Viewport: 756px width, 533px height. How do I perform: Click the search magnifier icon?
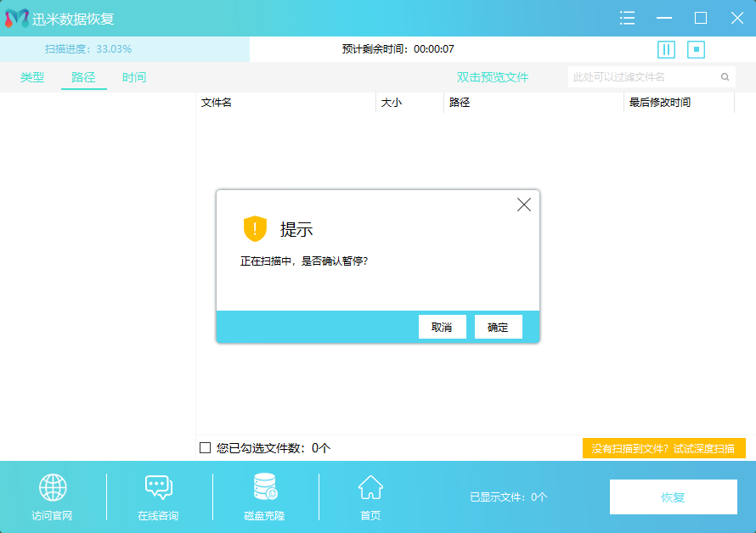click(725, 77)
